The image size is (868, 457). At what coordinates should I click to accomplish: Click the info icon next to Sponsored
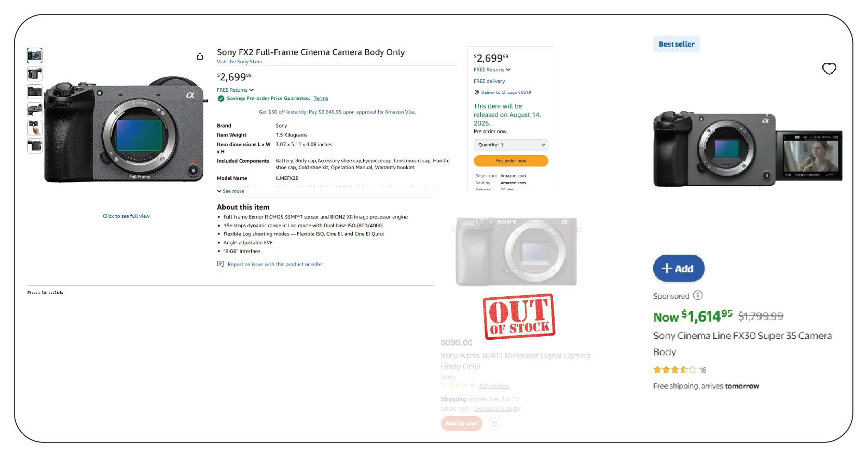(x=698, y=296)
